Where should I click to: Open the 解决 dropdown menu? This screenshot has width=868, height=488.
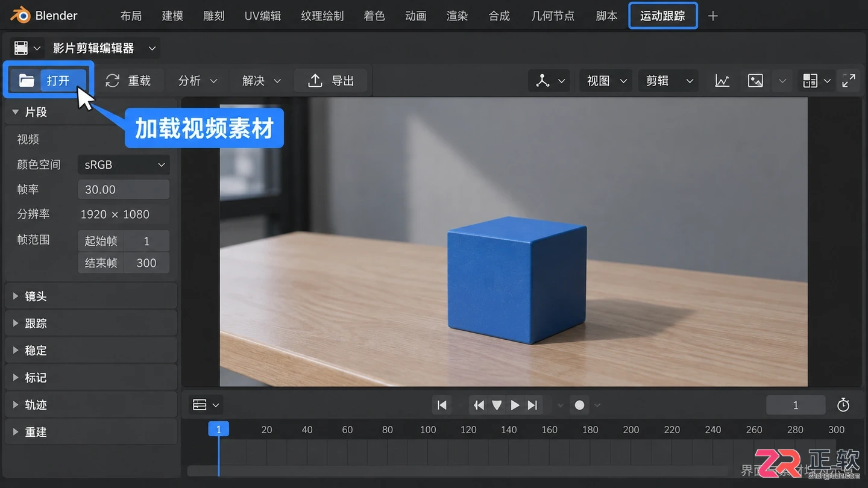[262, 81]
